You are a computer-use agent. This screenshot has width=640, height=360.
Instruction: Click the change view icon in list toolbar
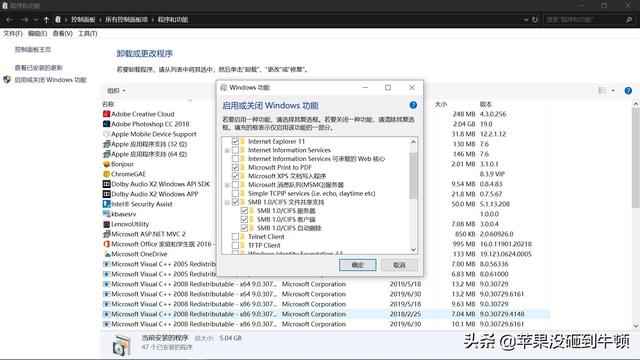click(602, 91)
